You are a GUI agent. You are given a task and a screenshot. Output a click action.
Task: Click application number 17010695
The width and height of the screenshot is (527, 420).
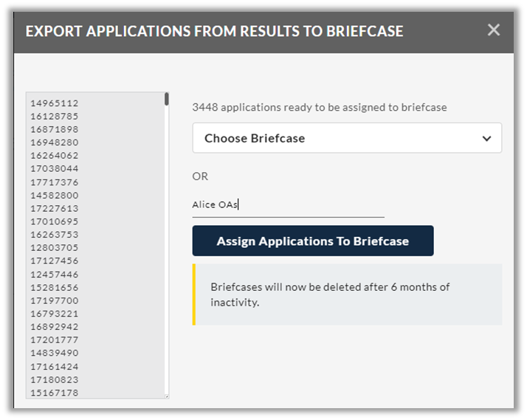(55, 221)
